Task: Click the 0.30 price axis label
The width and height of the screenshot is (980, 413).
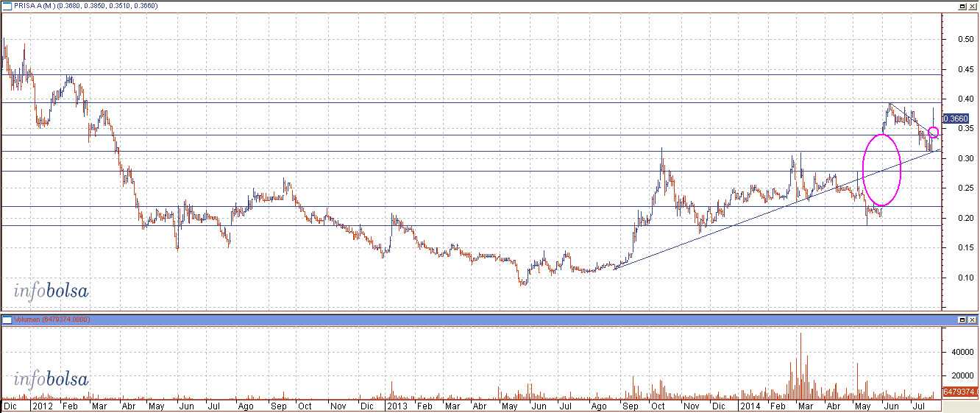Action: tap(965, 159)
